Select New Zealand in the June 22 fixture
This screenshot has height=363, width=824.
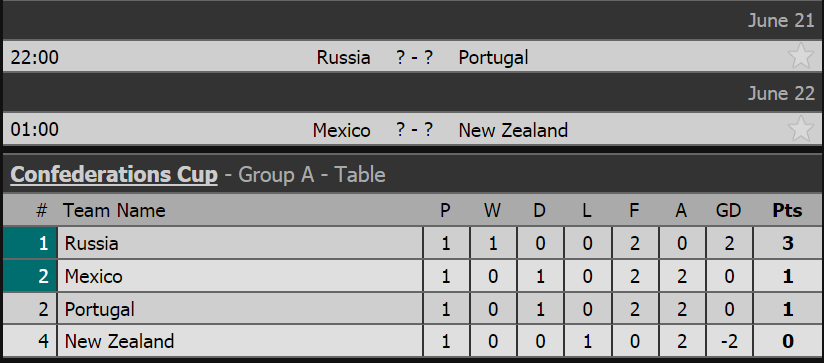pos(513,129)
